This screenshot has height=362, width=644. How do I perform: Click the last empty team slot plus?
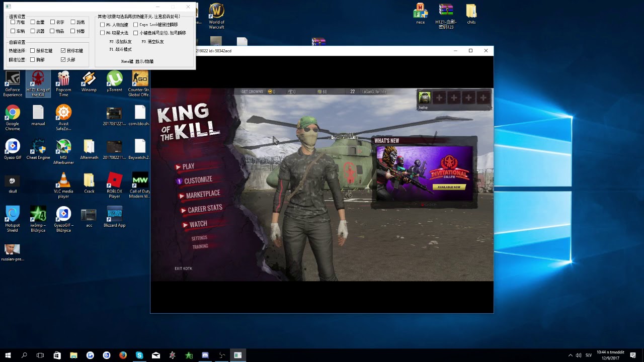pos(483,98)
